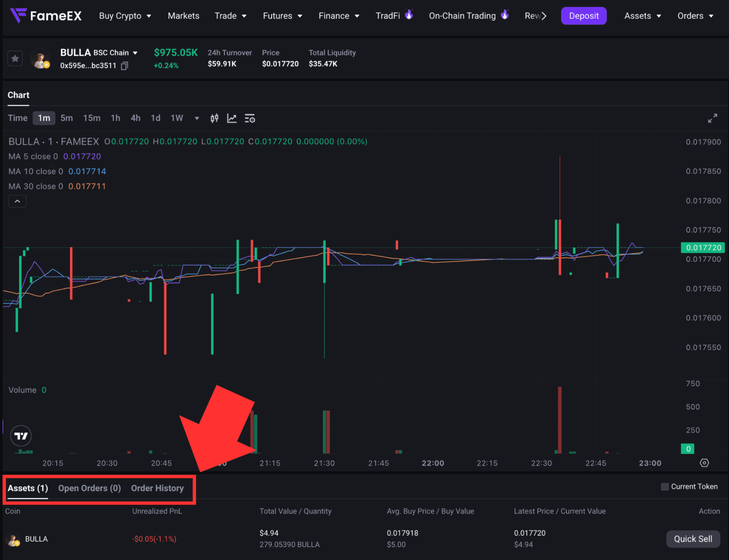This screenshot has width=729, height=560.
Task: Open the Assets dropdown in top bar
Action: [643, 16]
